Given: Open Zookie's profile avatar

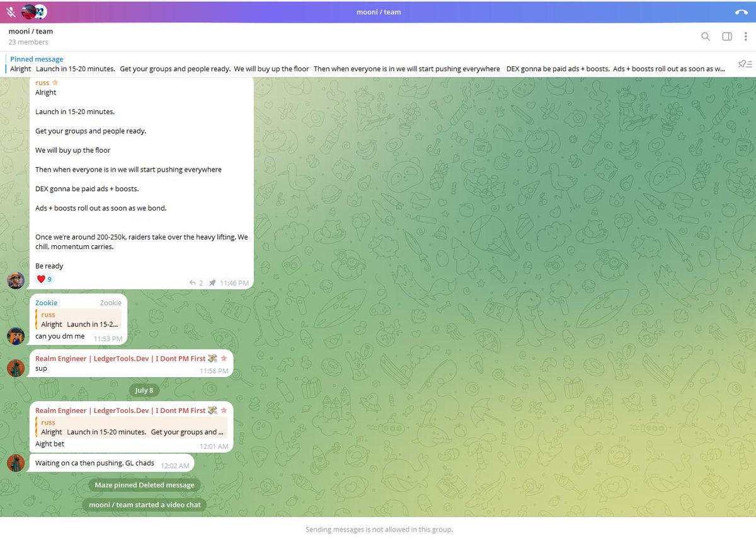Looking at the screenshot, I should (16, 336).
